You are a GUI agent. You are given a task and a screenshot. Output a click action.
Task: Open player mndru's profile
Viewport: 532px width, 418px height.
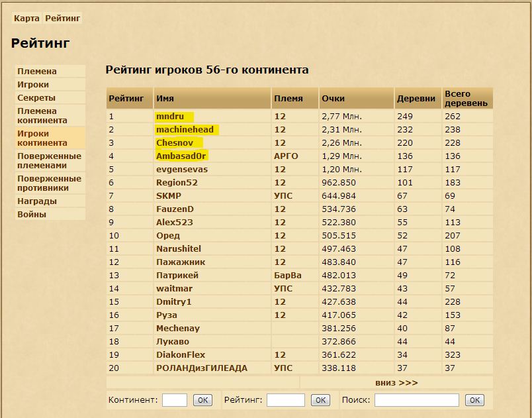[x=169, y=117]
